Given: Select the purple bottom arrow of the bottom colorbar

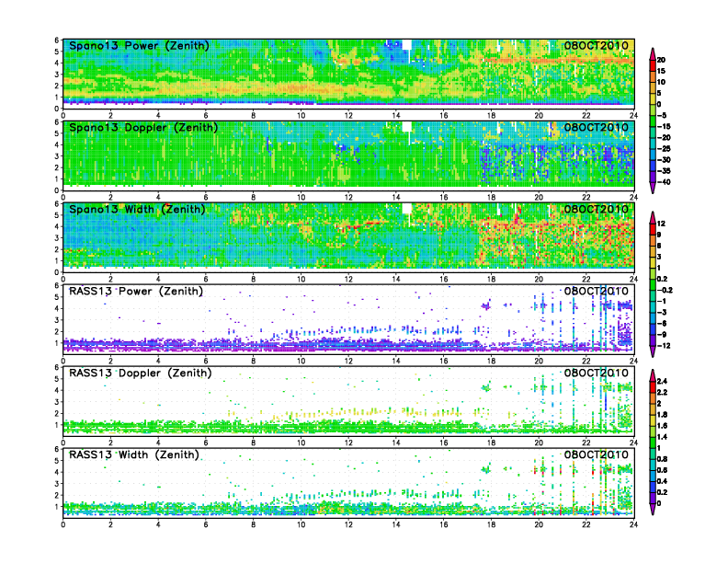Looking at the screenshot, I should [x=653, y=509].
